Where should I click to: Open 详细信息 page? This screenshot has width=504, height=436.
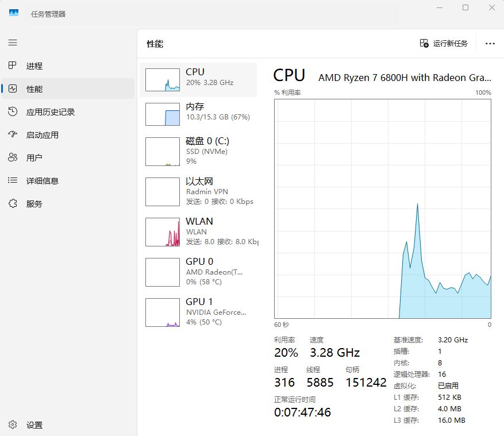tap(68, 180)
